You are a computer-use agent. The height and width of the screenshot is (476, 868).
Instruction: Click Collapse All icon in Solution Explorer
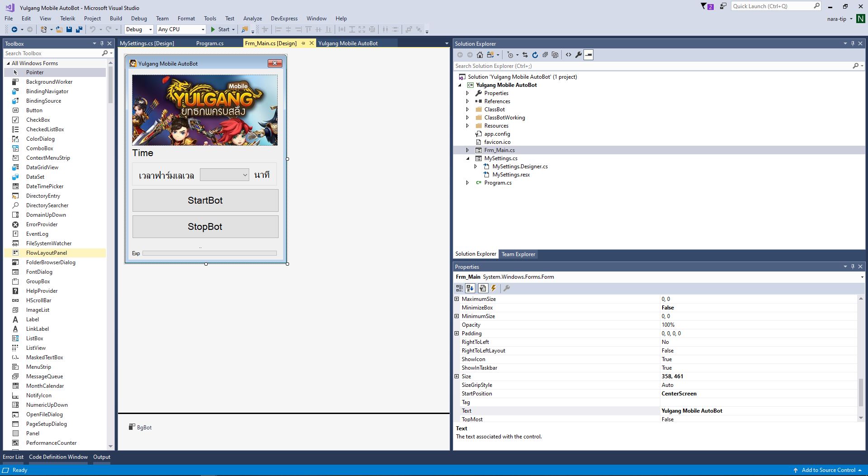[545, 55]
